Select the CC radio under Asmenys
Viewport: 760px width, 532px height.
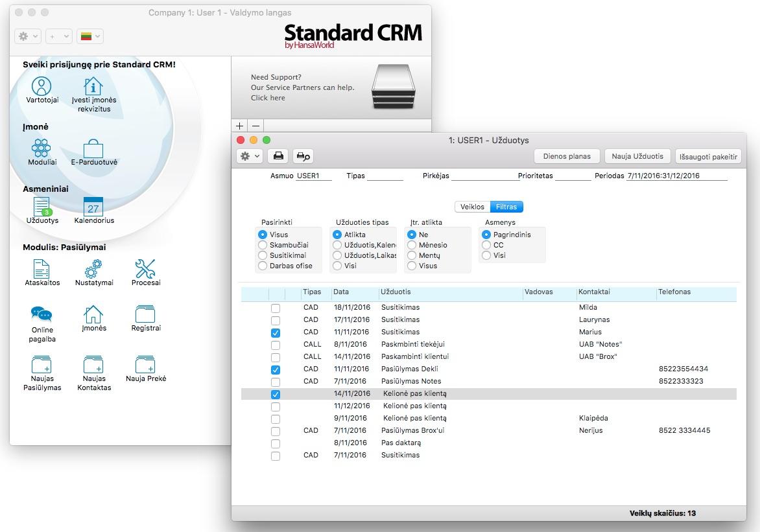pos(486,245)
